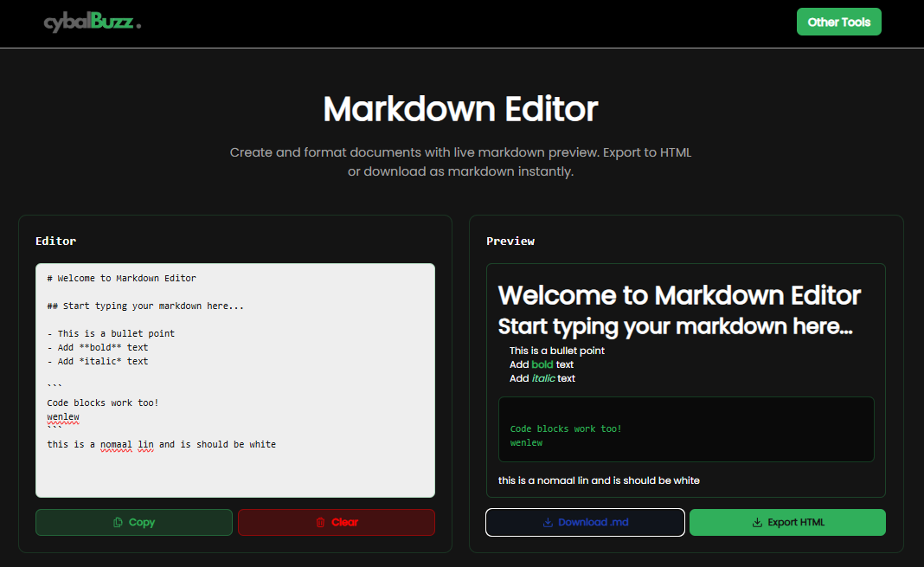
Task: Copy the markdown content
Action: pos(133,522)
